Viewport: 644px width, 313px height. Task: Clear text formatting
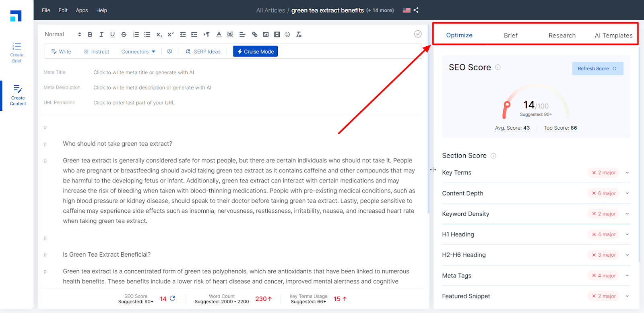[299, 35]
